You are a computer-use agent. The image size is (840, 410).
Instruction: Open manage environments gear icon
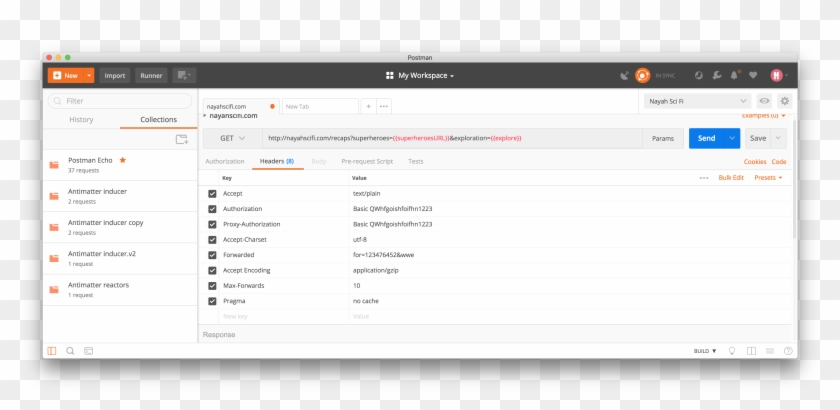point(785,101)
